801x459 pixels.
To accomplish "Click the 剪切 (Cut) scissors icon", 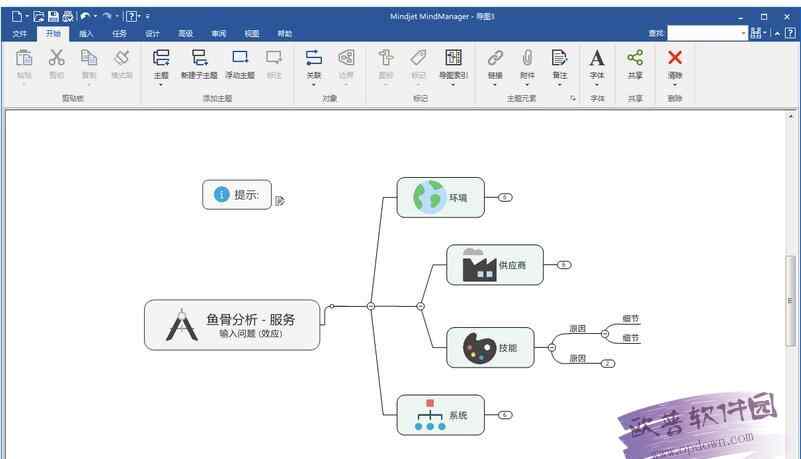I will [x=57, y=58].
